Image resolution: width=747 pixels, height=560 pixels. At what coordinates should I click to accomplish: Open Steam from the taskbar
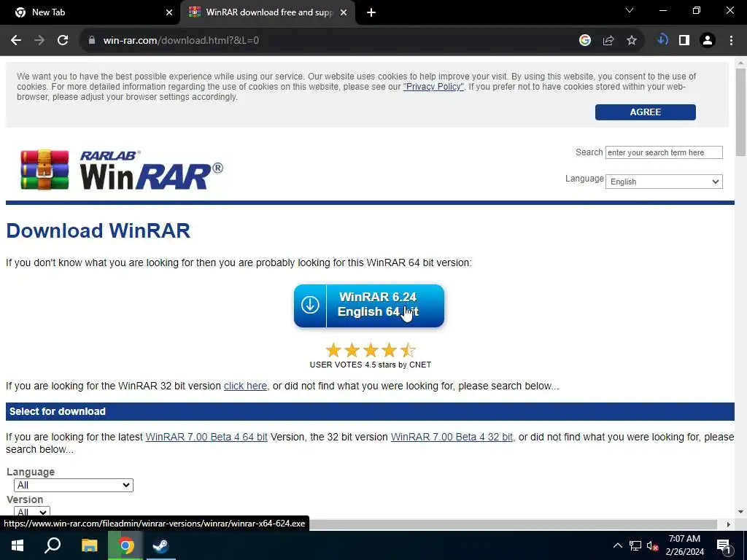coord(161,545)
